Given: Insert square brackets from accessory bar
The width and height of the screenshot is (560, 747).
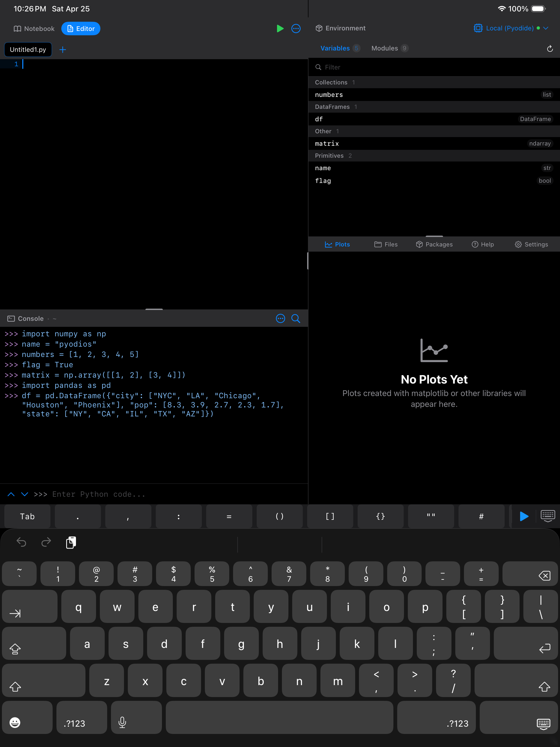Looking at the screenshot, I should (x=330, y=516).
